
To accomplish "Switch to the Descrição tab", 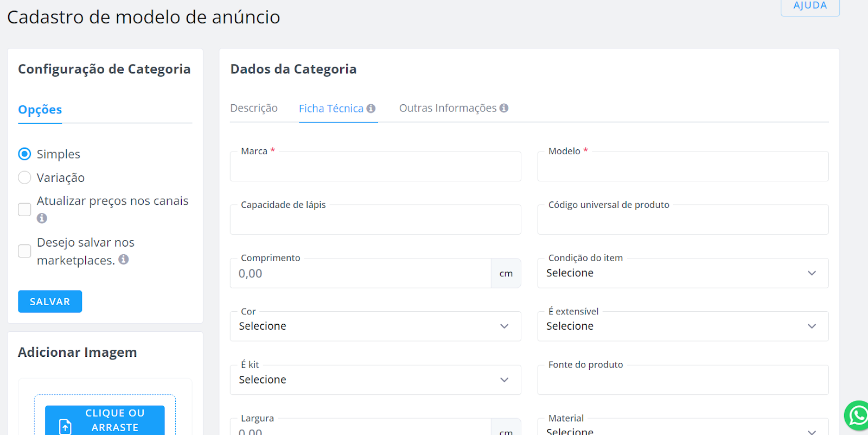I will pos(254,108).
